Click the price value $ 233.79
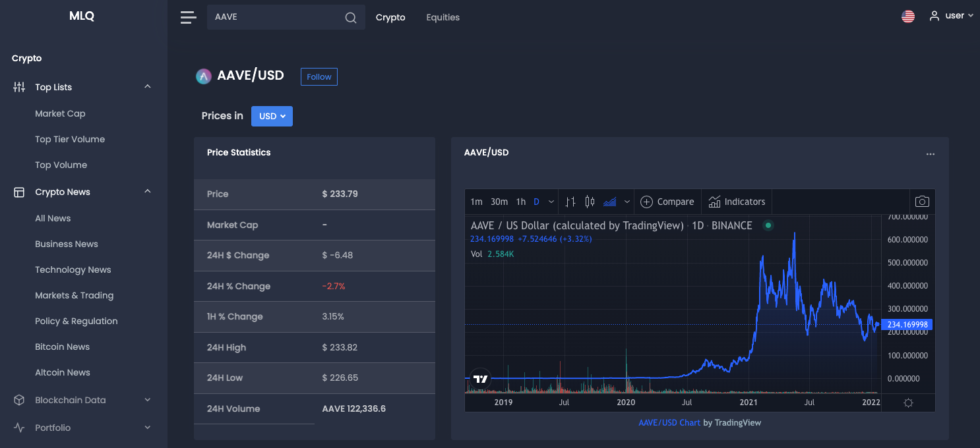This screenshot has width=980, height=448. click(340, 194)
